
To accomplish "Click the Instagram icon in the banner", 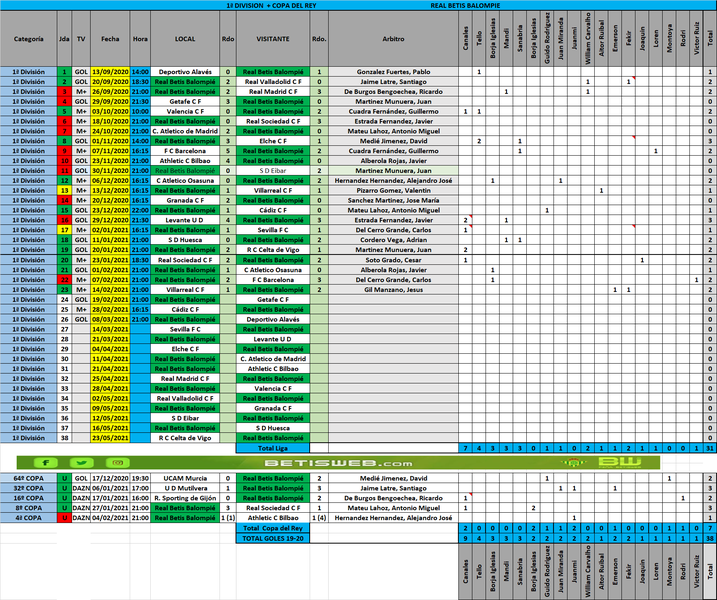I will [x=118, y=463].
